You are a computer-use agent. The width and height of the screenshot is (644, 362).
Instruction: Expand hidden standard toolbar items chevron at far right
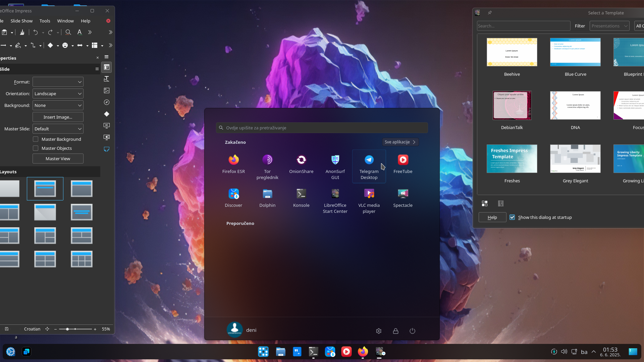[110, 32]
